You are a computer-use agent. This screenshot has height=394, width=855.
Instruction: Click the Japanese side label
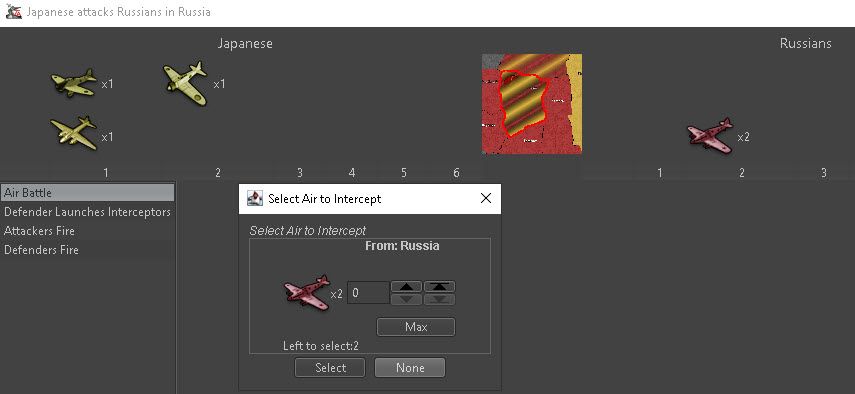245,44
